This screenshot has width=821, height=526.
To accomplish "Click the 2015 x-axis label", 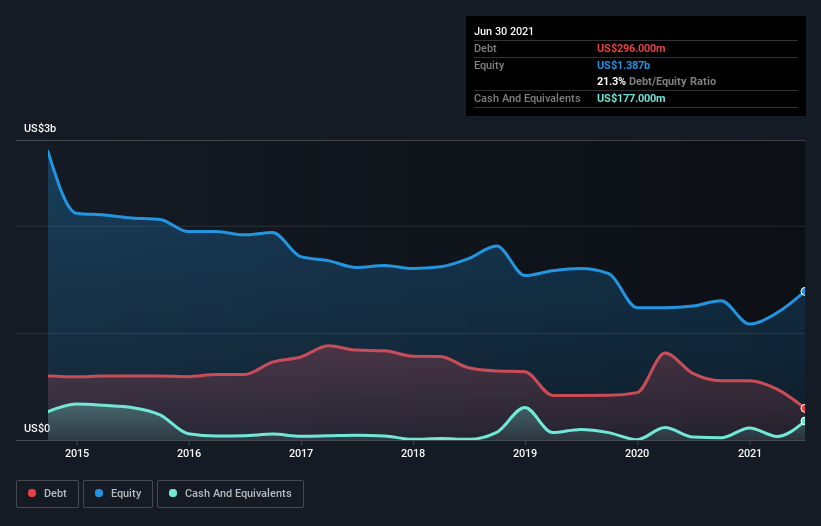I will click(77, 453).
